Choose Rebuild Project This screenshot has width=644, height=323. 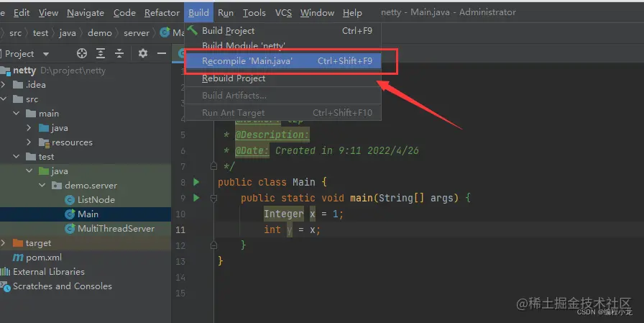pos(283,78)
